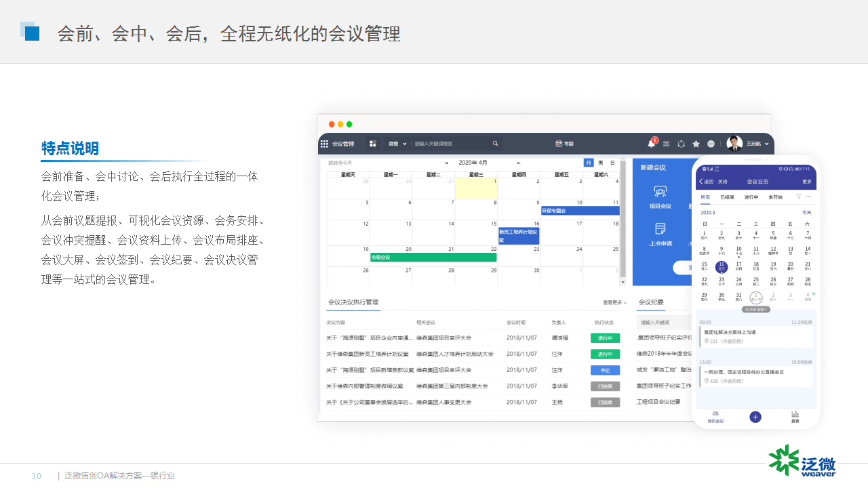The width and height of the screenshot is (868, 488).
Task: Click the blue 中止 status button
Action: (x=605, y=370)
